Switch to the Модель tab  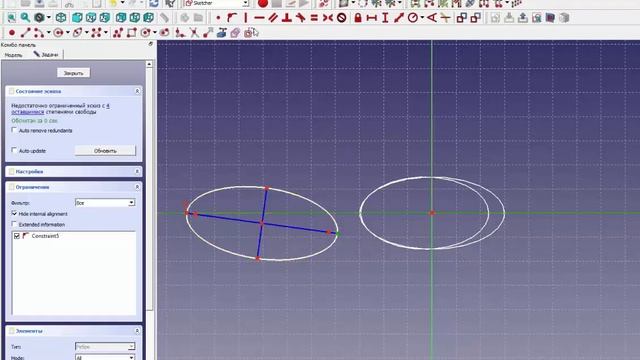[13, 55]
